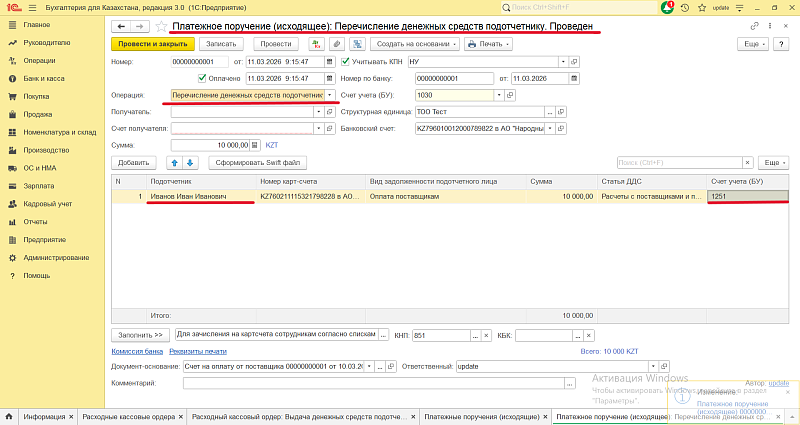Click the back navigation arrow

pyautogui.click(x=122, y=26)
